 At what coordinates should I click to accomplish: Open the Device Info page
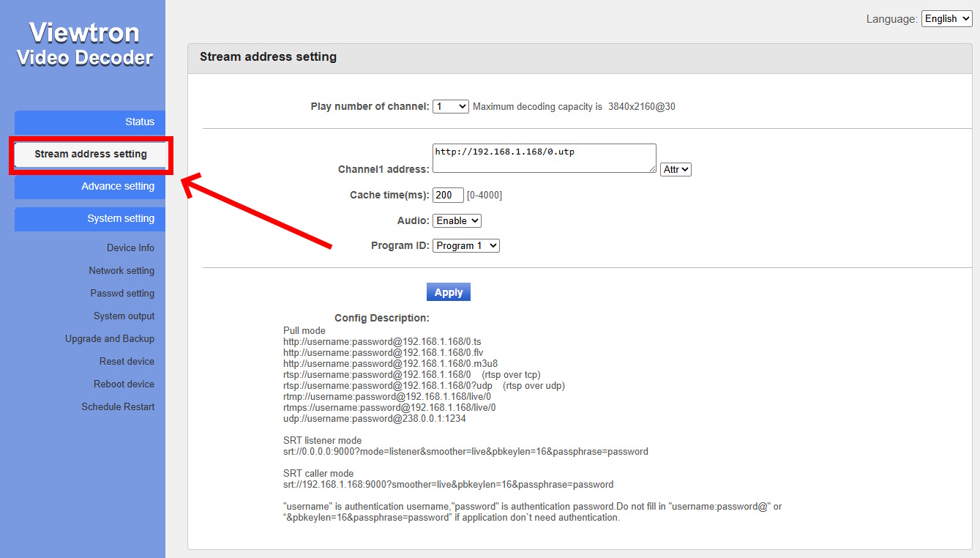pyautogui.click(x=130, y=248)
